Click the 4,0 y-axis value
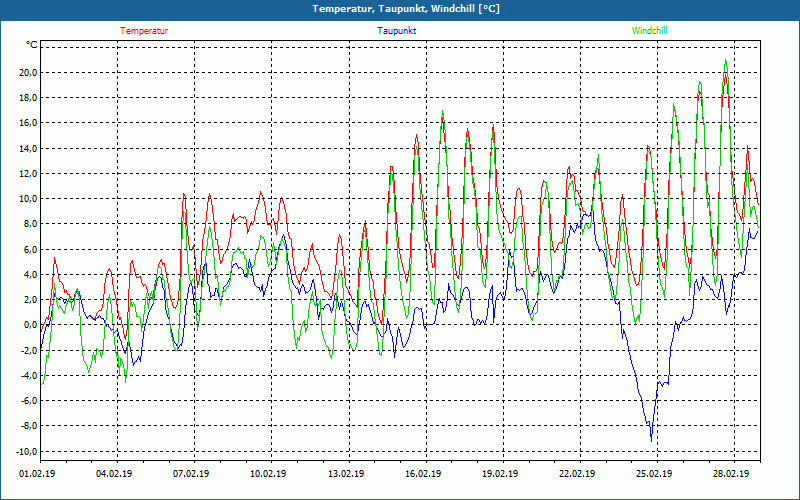Image resolution: width=800 pixels, height=500 pixels. coord(30,274)
